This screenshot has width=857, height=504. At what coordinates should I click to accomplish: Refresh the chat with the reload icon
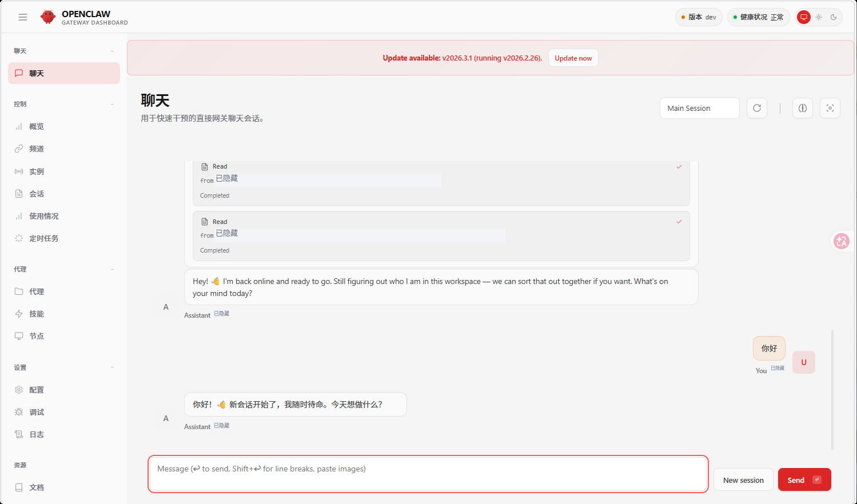pos(757,108)
